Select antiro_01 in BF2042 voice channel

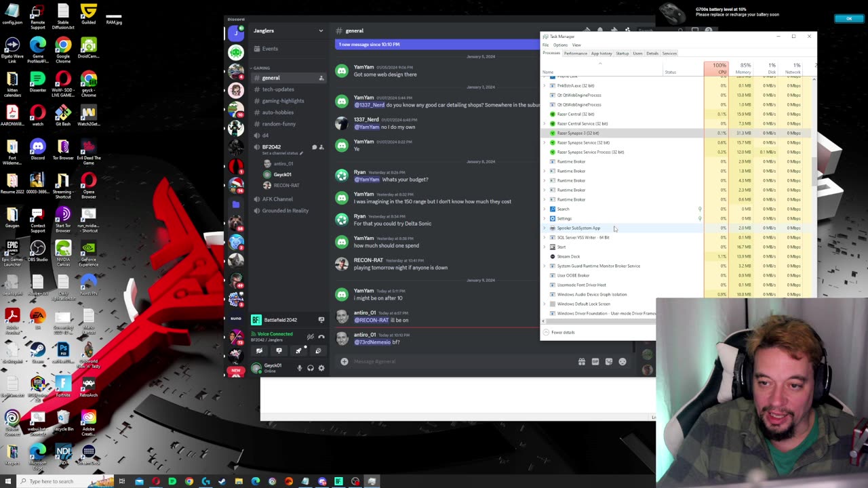point(283,164)
